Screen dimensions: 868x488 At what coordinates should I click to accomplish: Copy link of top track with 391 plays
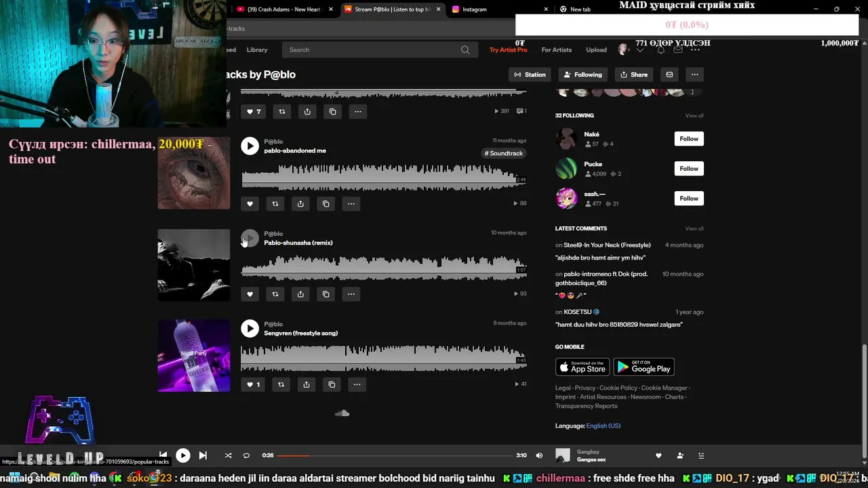click(332, 111)
